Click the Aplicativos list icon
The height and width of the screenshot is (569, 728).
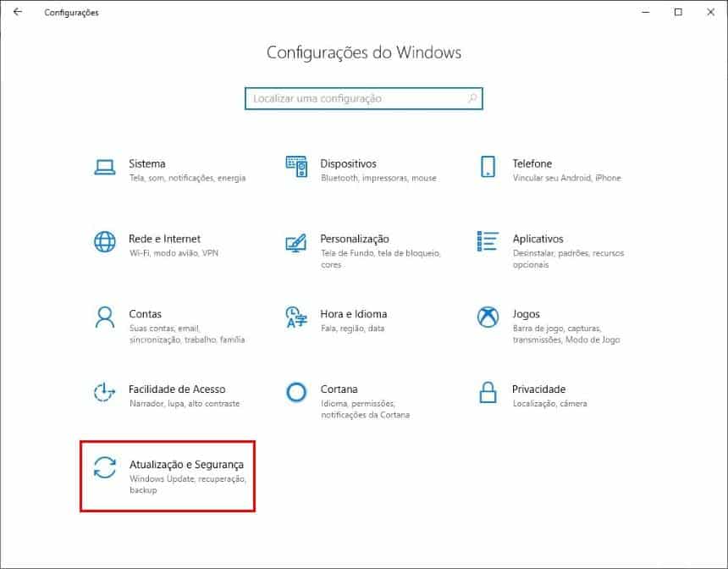click(x=488, y=241)
